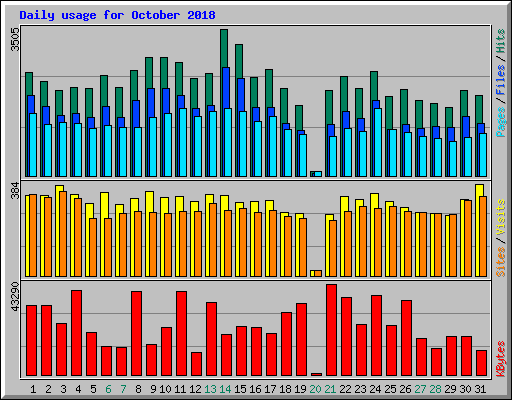Click the orange Sites bar for day 30

pyautogui.click(x=468, y=238)
